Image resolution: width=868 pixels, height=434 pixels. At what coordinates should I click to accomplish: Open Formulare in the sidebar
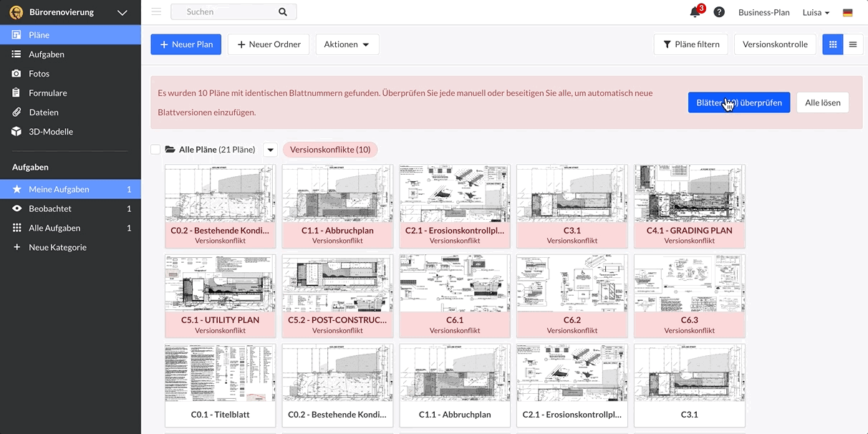(x=70, y=92)
